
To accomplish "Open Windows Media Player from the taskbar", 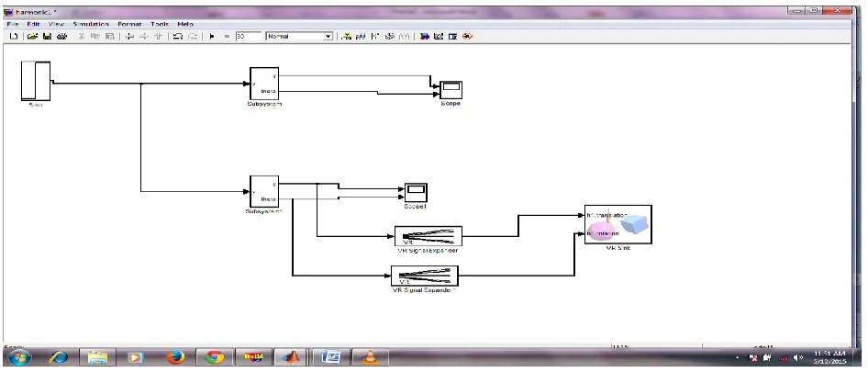I will (136, 358).
